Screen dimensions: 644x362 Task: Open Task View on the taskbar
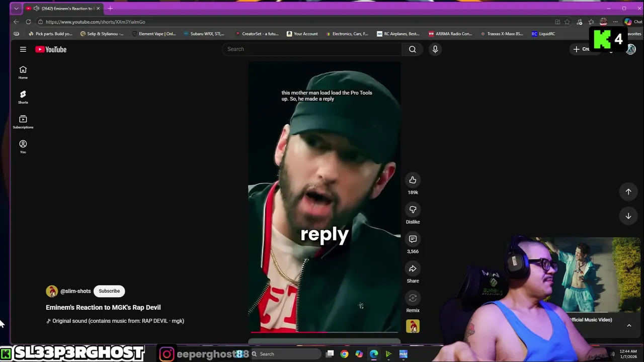[330, 354]
